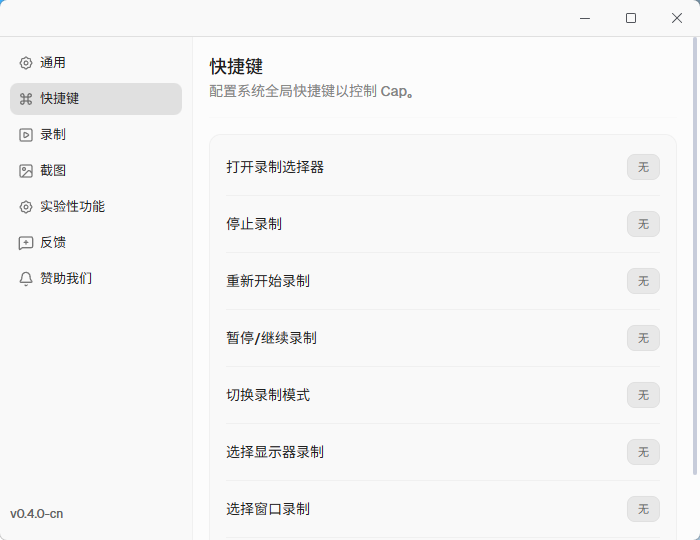Click the 切换录制模式 label

(x=268, y=395)
